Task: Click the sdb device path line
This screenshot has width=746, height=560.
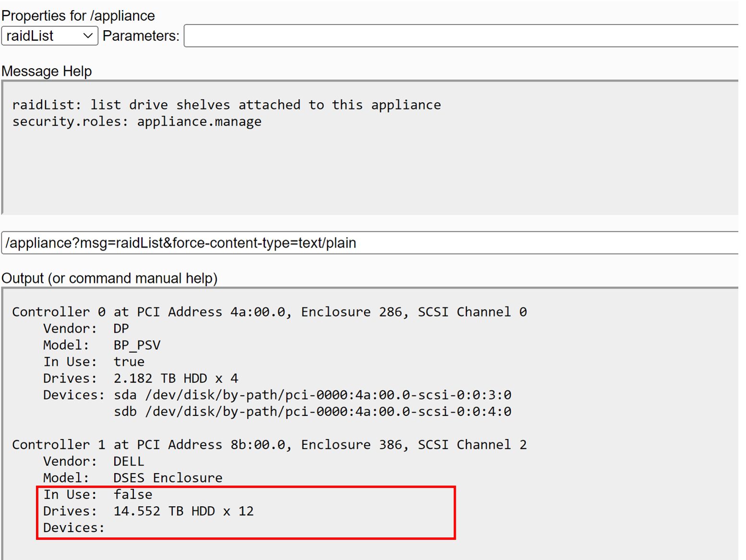Action: 312,412
